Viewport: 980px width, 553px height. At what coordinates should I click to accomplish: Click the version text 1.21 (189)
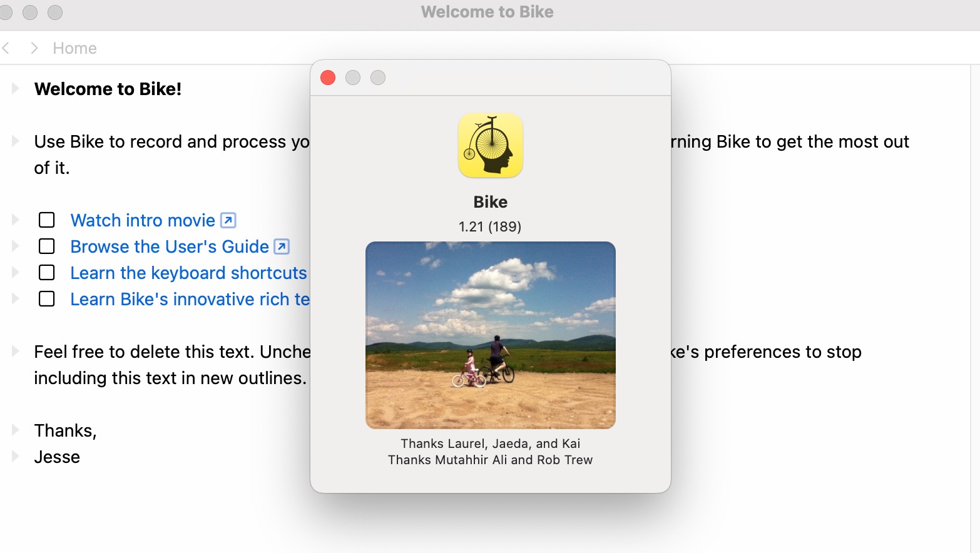[490, 226]
